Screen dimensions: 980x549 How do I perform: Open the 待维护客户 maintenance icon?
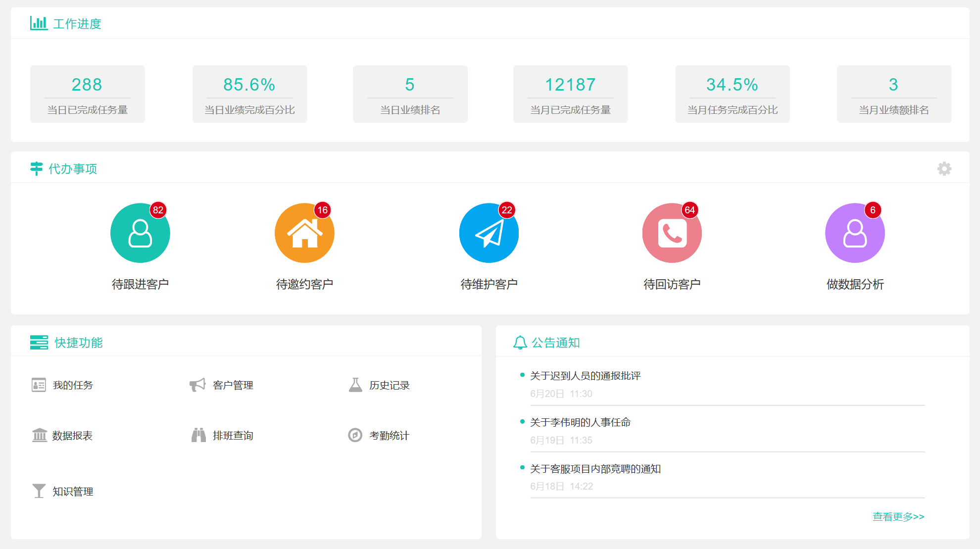point(489,233)
